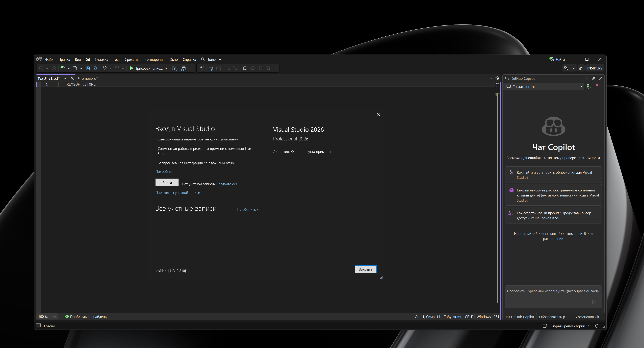Image resolution: width=644 pixels, height=348 pixels.
Task: Open the editor settings gear icon
Action: (497, 78)
